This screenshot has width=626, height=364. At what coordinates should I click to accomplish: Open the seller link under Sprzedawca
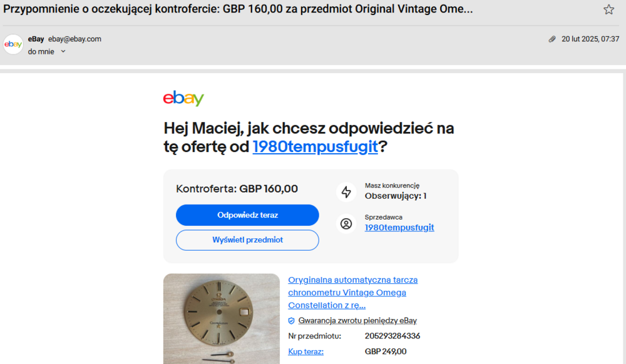pos(399,228)
